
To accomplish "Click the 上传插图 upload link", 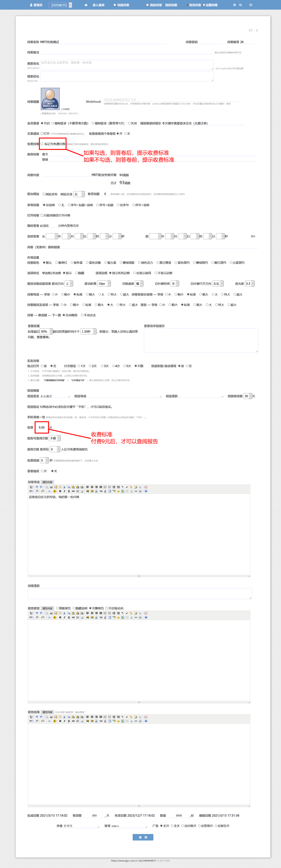I will pos(65,109).
